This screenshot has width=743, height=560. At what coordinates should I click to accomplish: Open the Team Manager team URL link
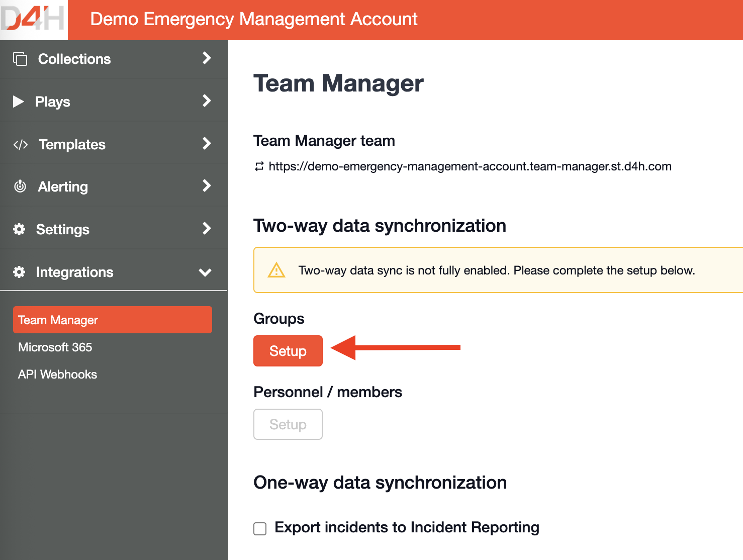[470, 166]
